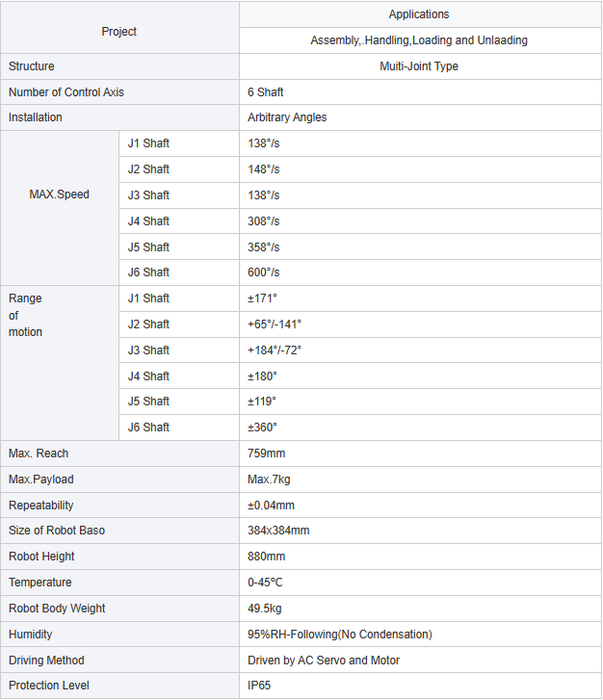This screenshot has width=603, height=700.
Task: Select the 49.5kg body weight value
Action: click(265, 609)
